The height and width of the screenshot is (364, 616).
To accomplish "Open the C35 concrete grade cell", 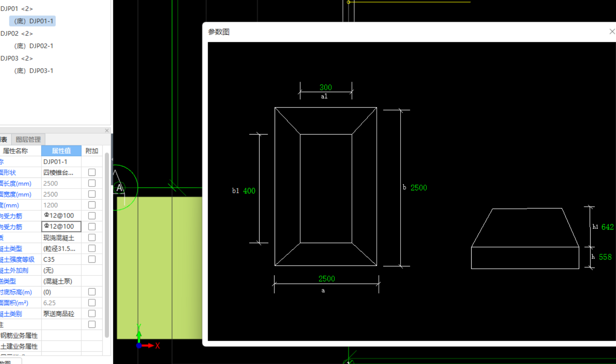I will pyautogui.click(x=61, y=259).
